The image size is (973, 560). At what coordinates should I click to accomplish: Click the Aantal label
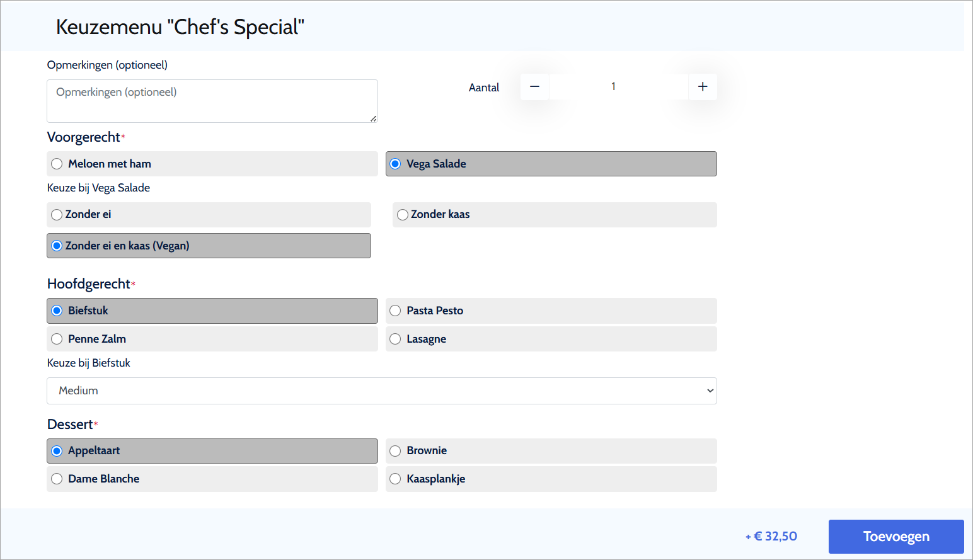(484, 88)
